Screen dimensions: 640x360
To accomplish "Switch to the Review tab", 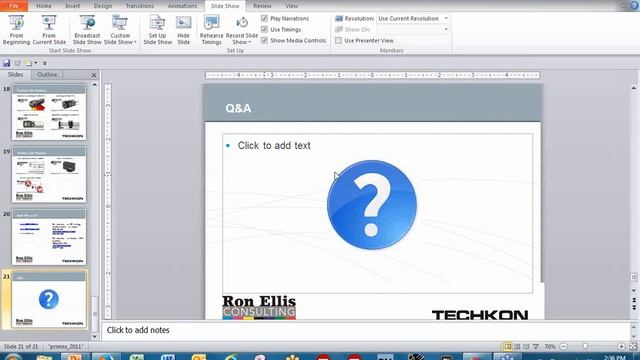I will click(x=262, y=6).
